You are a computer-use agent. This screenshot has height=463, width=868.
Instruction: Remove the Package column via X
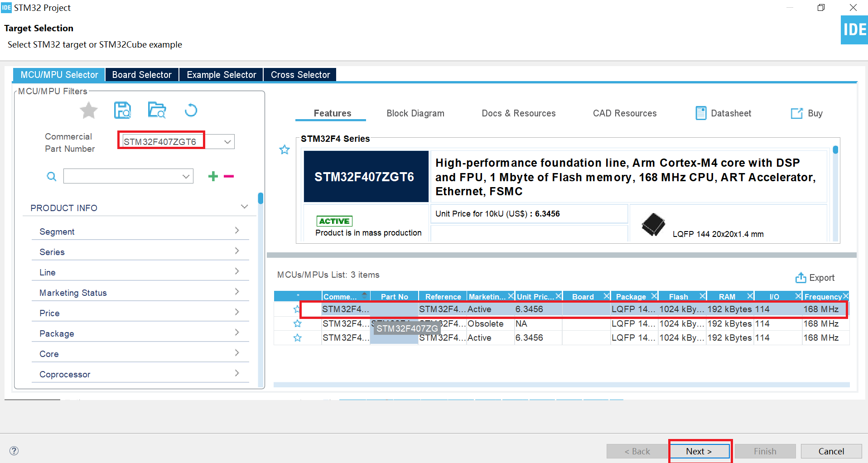tap(654, 296)
